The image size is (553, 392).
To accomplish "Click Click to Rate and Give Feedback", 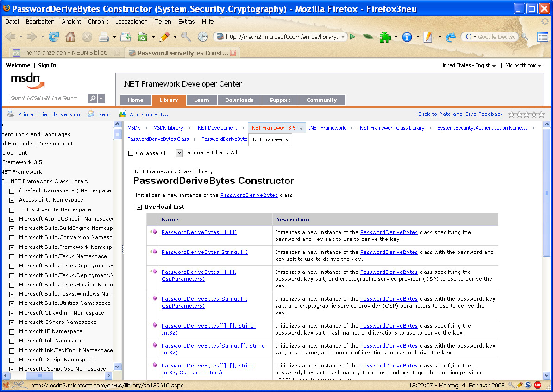I will pos(460,114).
